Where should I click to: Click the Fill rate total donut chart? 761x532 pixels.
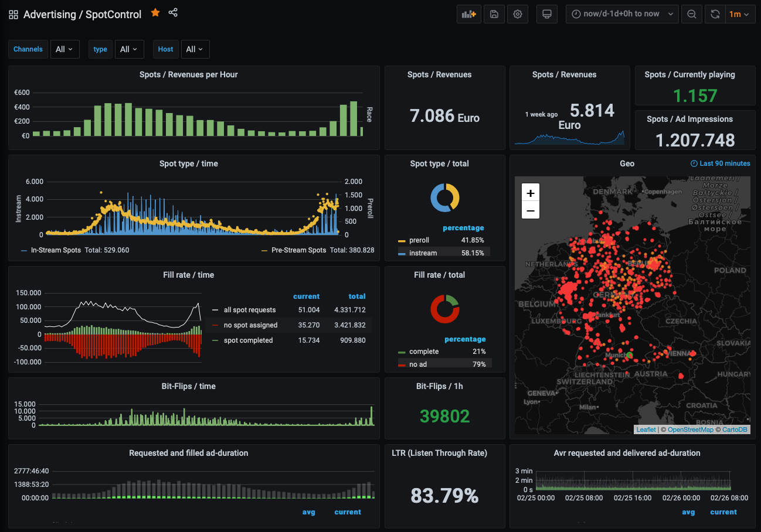[445, 309]
